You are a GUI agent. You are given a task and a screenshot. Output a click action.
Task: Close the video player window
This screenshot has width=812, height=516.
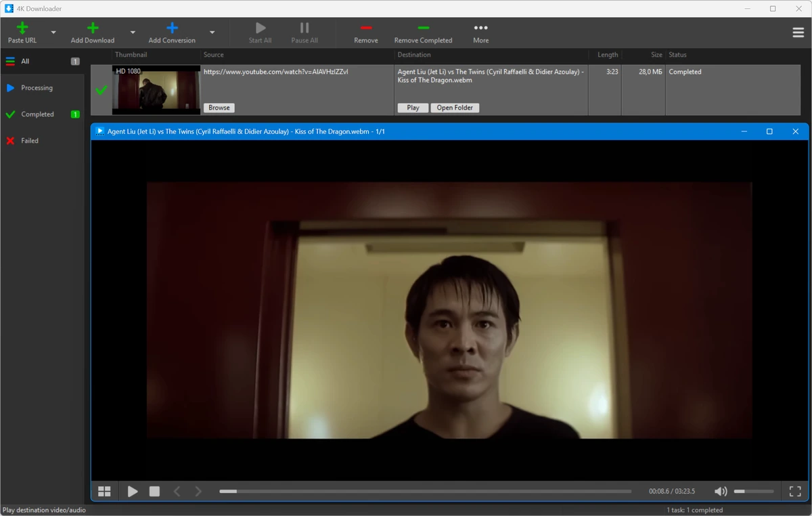click(795, 131)
